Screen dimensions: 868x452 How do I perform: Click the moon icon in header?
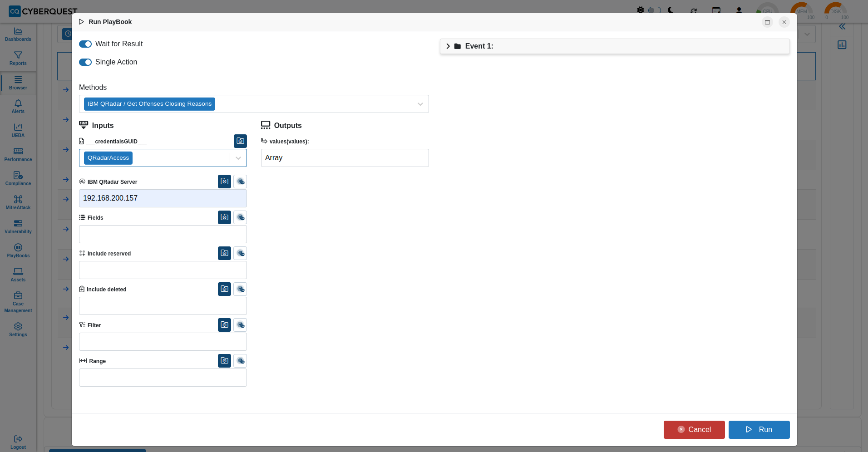click(x=671, y=10)
